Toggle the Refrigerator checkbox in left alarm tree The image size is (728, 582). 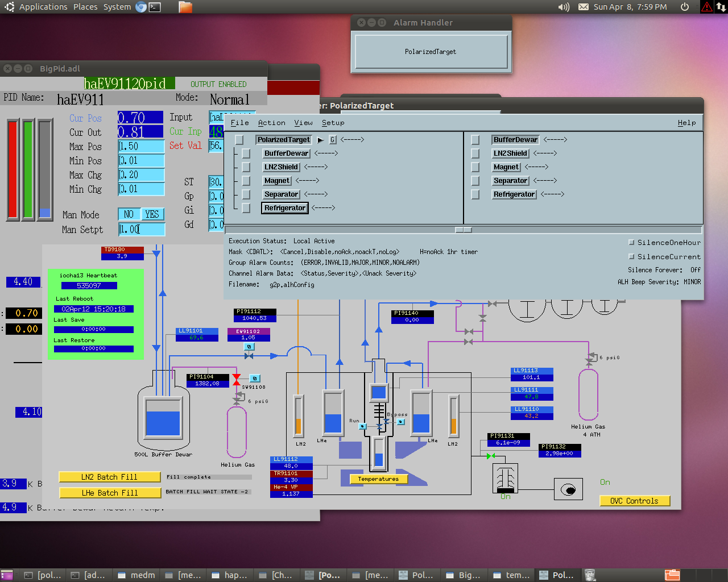(x=246, y=208)
